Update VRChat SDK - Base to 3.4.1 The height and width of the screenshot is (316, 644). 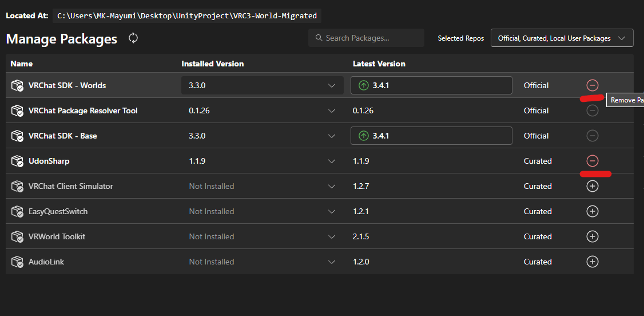coord(431,136)
